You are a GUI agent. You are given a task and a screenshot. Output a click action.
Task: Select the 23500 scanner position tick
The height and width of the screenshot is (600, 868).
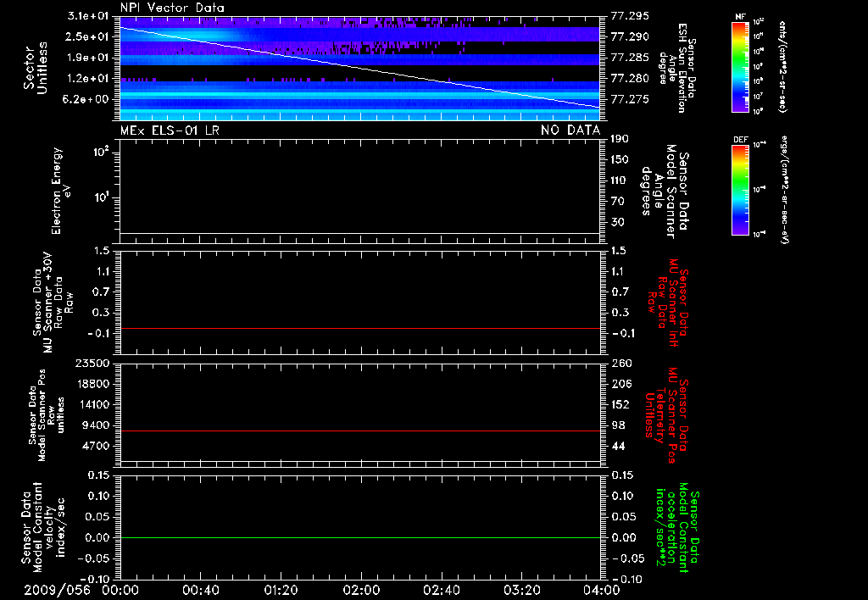(92, 363)
